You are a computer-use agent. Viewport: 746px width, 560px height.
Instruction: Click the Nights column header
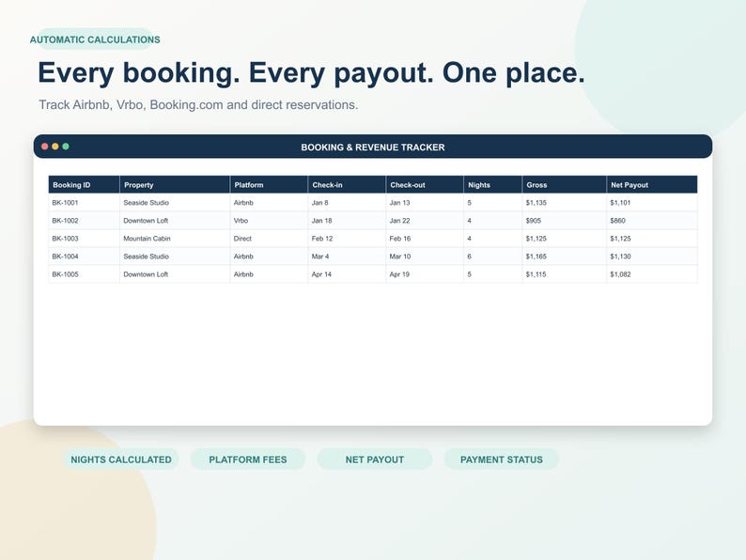point(493,184)
